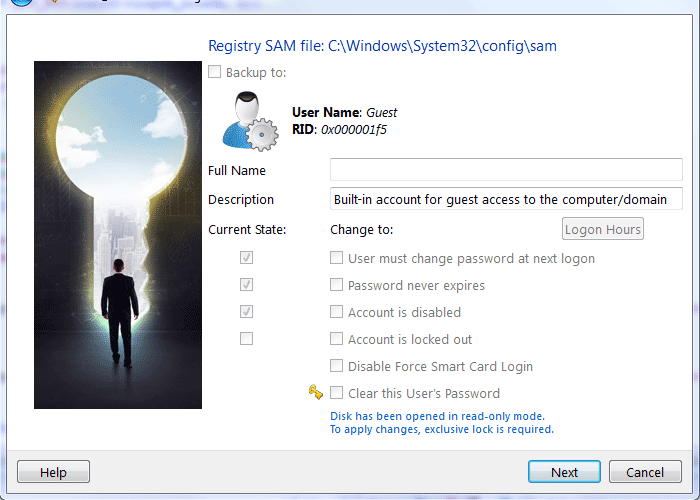Click the Change to: label
This screenshot has height=500, width=700.
click(x=362, y=230)
